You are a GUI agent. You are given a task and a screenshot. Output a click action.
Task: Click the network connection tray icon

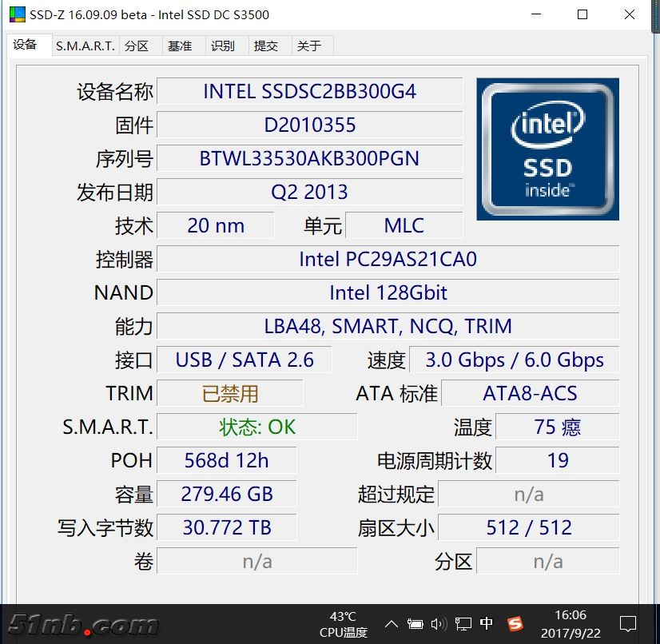click(x=463, y=624)
